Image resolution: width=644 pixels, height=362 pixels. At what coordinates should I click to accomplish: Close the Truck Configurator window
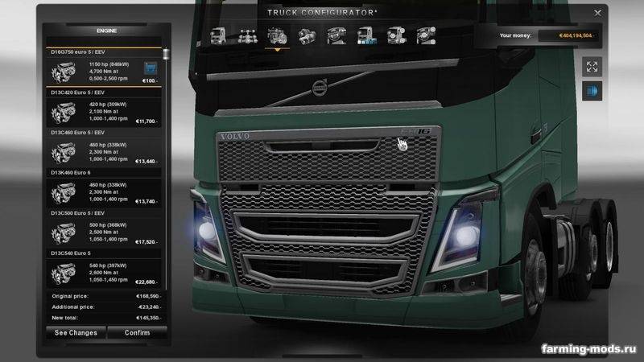point(597,14)
